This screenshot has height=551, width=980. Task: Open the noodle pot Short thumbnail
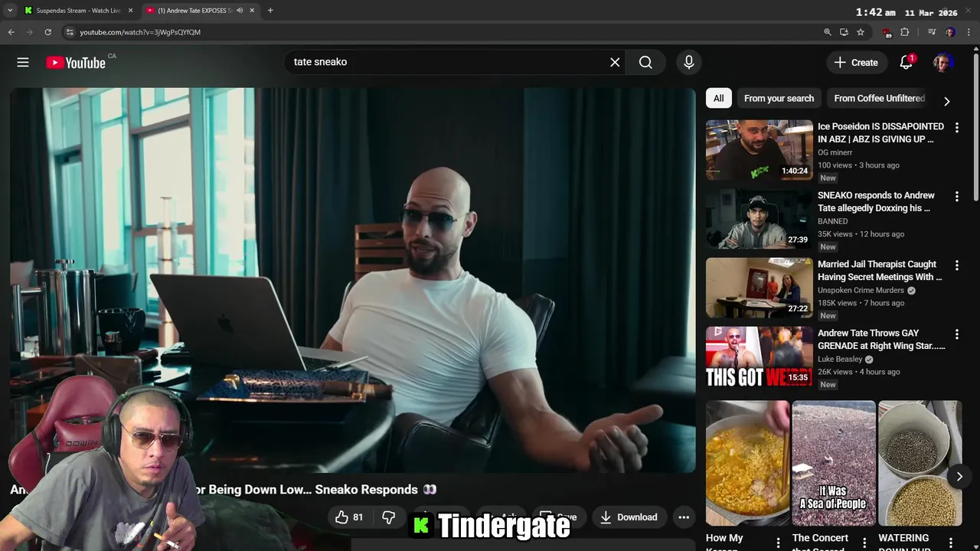pyautogui.click(x=748, y=463)
